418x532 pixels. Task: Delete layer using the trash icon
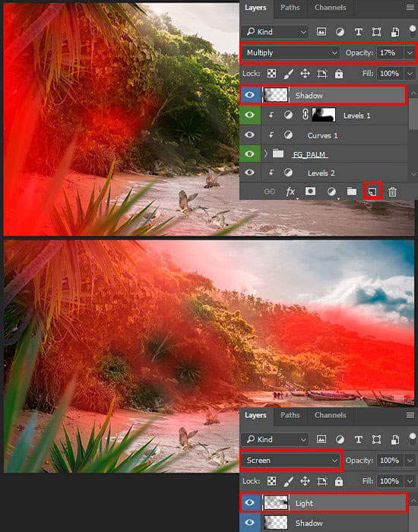tap(392, 192)
